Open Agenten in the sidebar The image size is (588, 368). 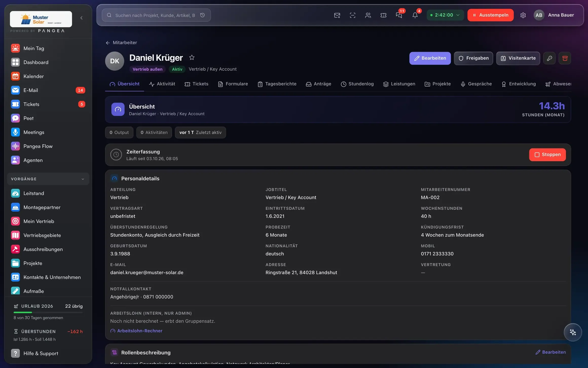(48, 160)
